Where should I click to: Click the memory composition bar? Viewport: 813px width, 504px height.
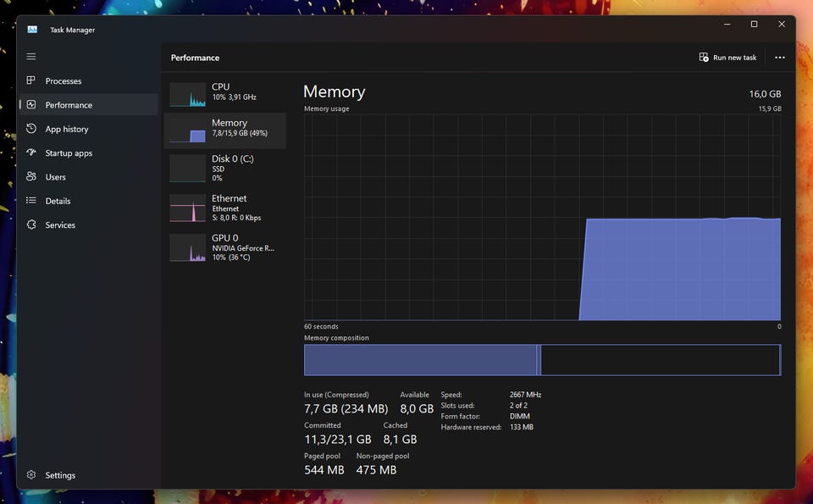542,360
